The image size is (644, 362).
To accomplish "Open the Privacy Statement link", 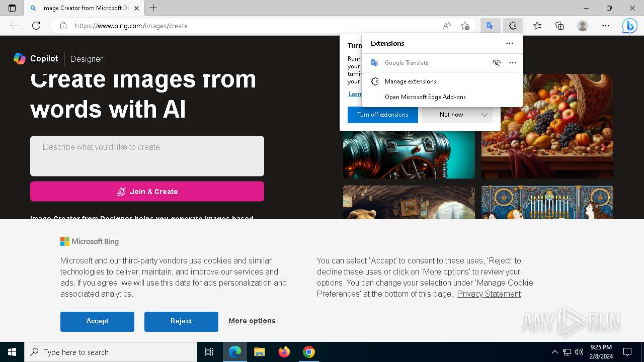I will point(489,294).
